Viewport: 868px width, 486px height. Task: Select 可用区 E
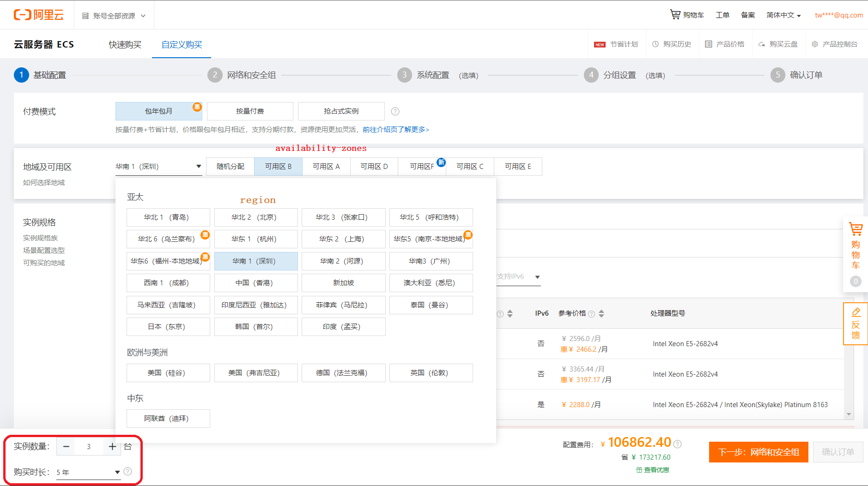[x=518, y=167]
